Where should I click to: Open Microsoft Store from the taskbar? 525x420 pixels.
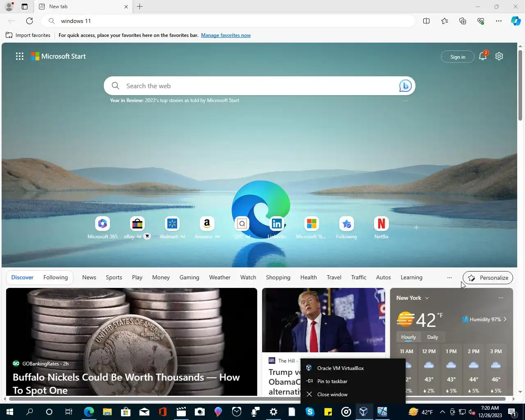(x=126, y=412)
